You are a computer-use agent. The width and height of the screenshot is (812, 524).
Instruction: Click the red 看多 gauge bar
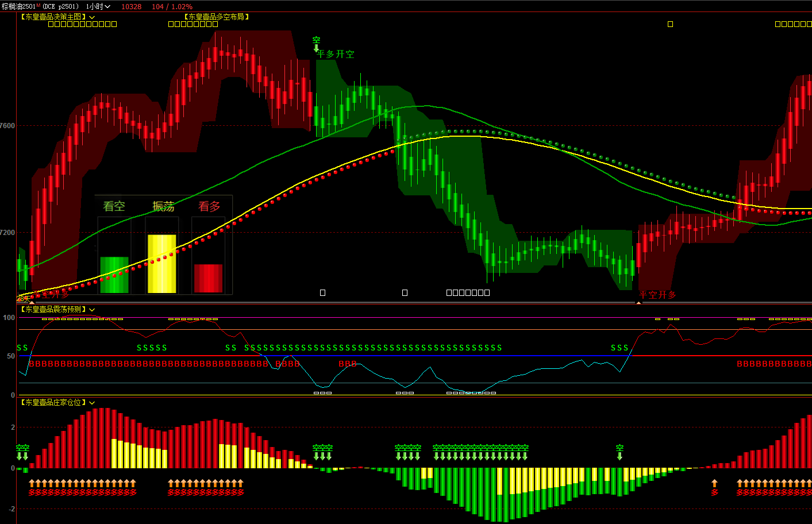(208, 279)
